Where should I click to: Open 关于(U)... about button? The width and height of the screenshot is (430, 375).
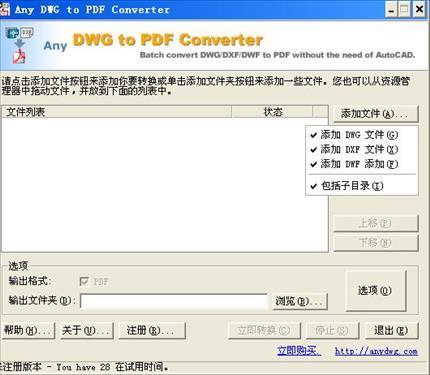87,331
